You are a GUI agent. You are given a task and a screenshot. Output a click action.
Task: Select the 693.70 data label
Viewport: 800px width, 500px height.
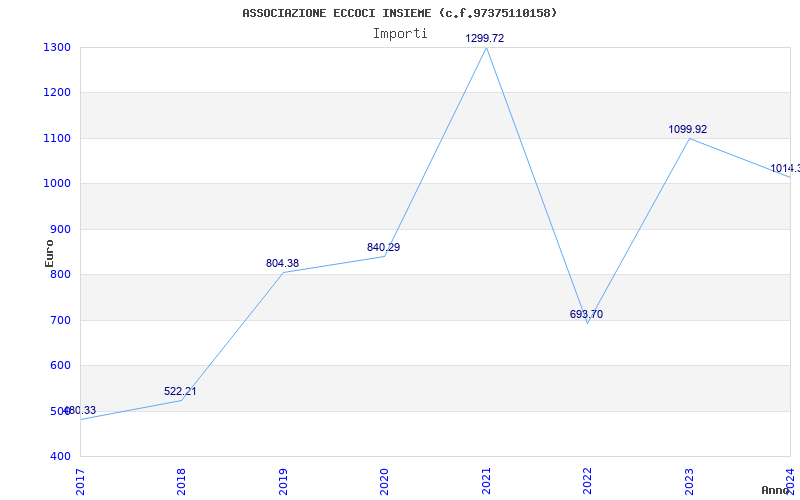point(586,314)
